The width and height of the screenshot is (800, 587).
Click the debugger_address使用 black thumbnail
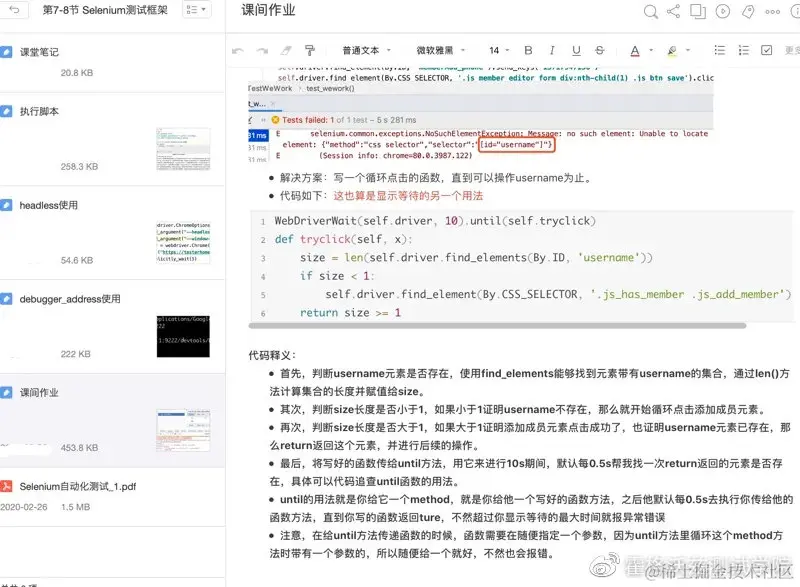click(183, 336)
